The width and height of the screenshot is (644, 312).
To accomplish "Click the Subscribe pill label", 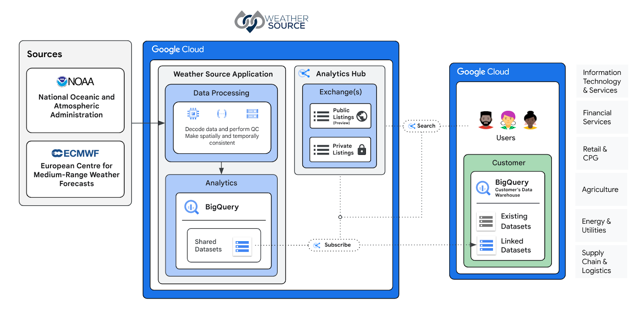I will [x=338, y=245].
